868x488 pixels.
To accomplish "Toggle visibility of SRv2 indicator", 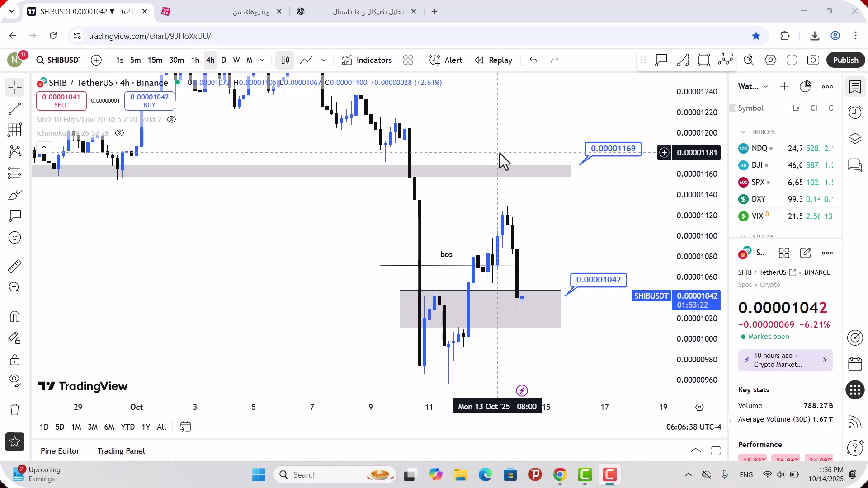I will [x=171, y=120].
